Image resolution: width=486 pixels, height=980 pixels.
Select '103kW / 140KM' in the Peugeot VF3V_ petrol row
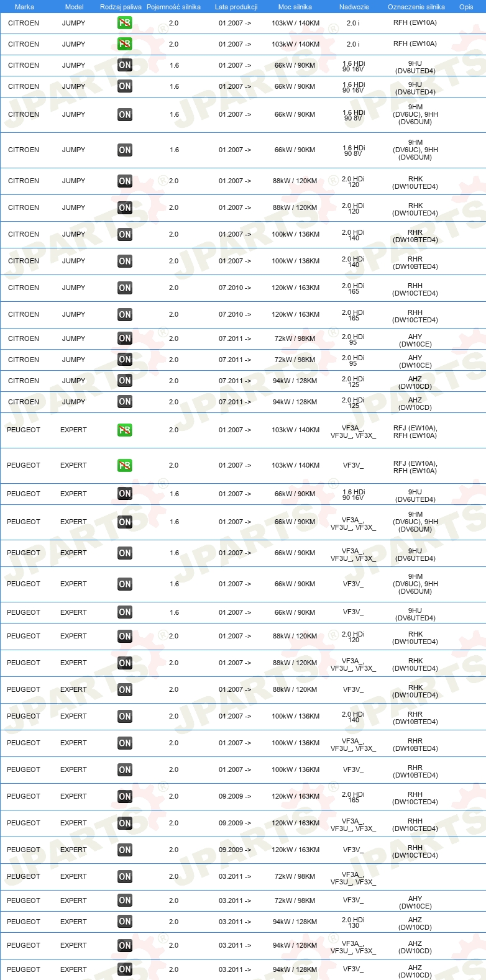tap(295, 465)
